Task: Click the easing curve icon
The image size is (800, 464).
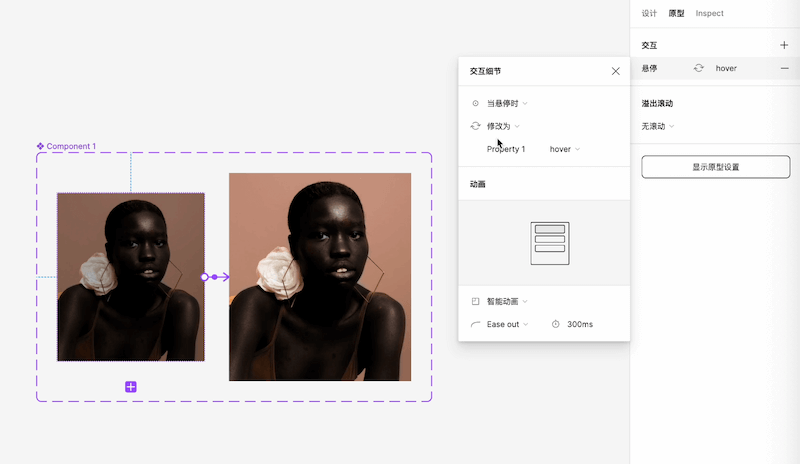Action: tap(476, 324)
